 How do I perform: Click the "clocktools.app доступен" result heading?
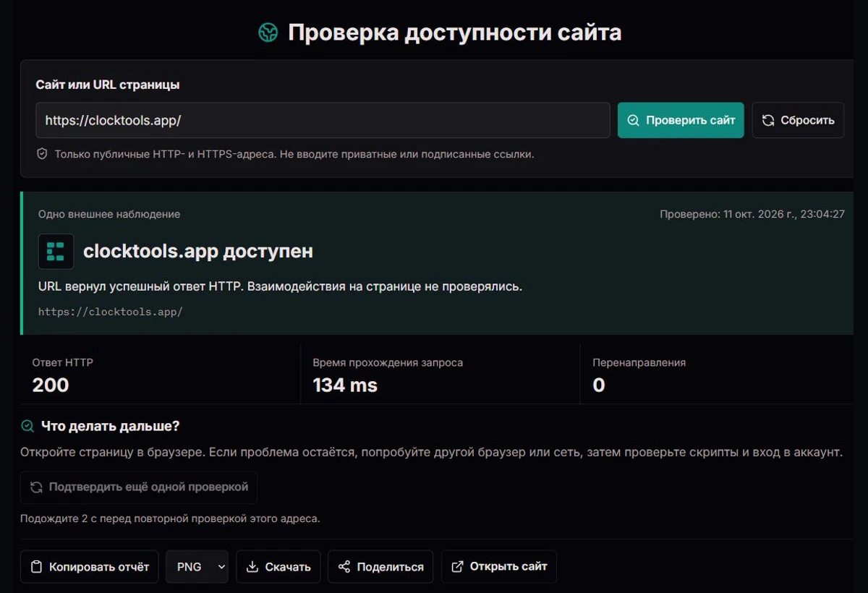coord(198,251)
